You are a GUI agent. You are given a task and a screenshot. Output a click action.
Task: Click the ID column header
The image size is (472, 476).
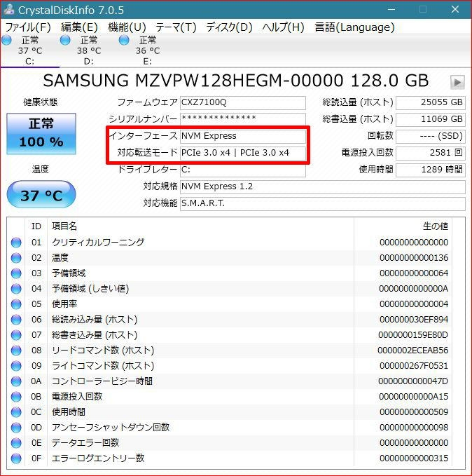coord(36,226)
